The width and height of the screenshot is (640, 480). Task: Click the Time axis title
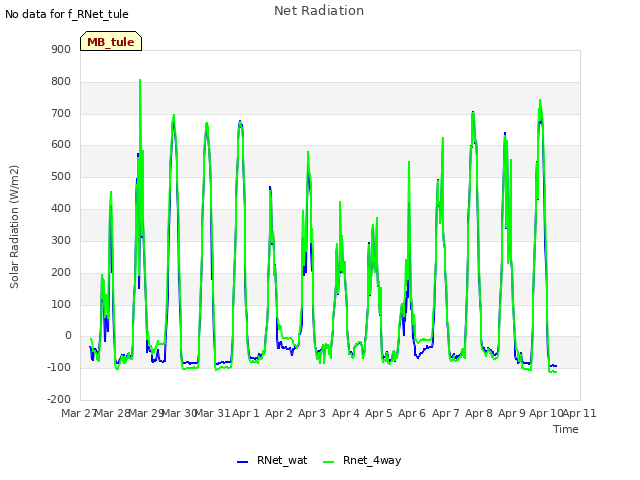pyautogui.click(x=566, y=429)
